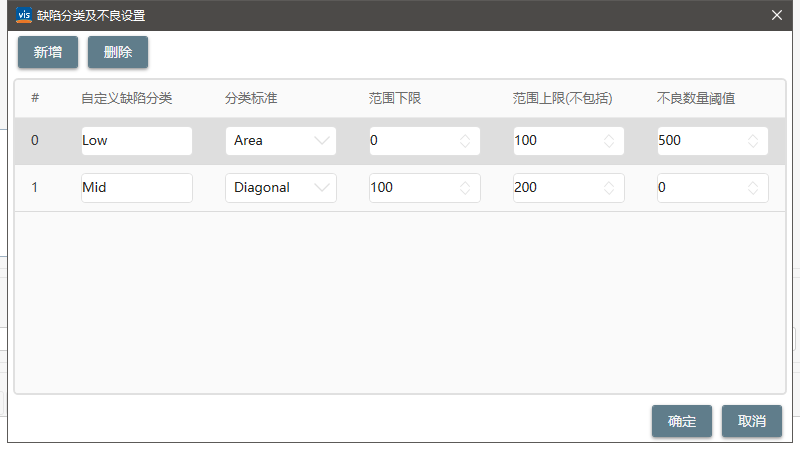Image resolution: width=800 pixels, height=450 pixels.
Task: Click the 范围上限(不包括) column header
Action: click(x=562, y=98)
